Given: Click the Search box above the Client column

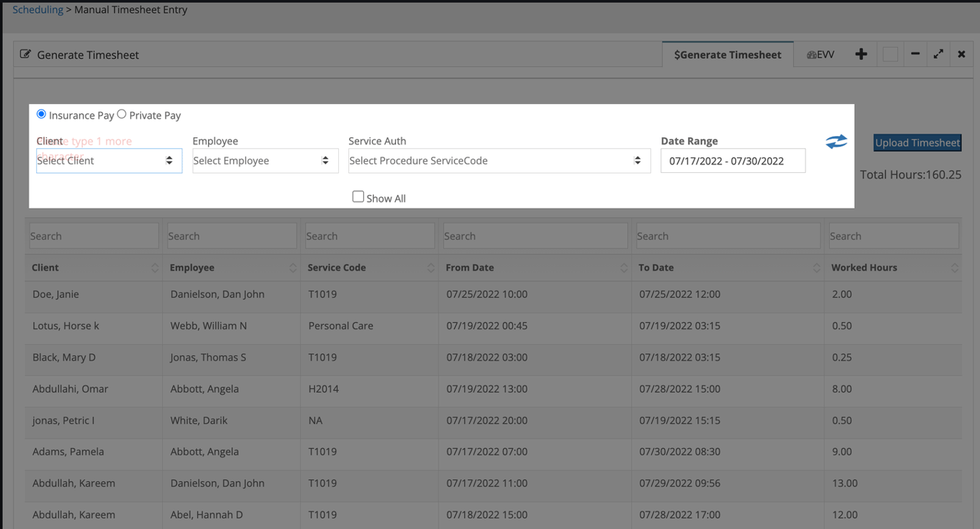Looking at the screenshot, I should point(93,236).
